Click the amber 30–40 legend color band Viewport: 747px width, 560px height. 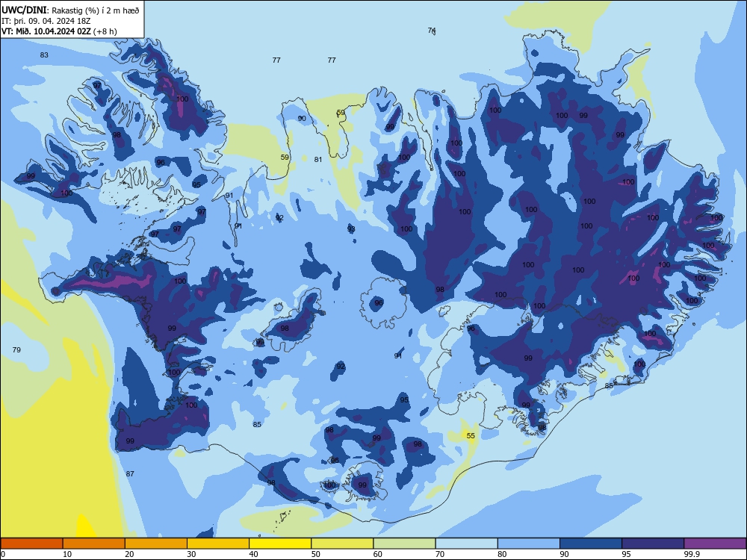[x=218, y=544]
